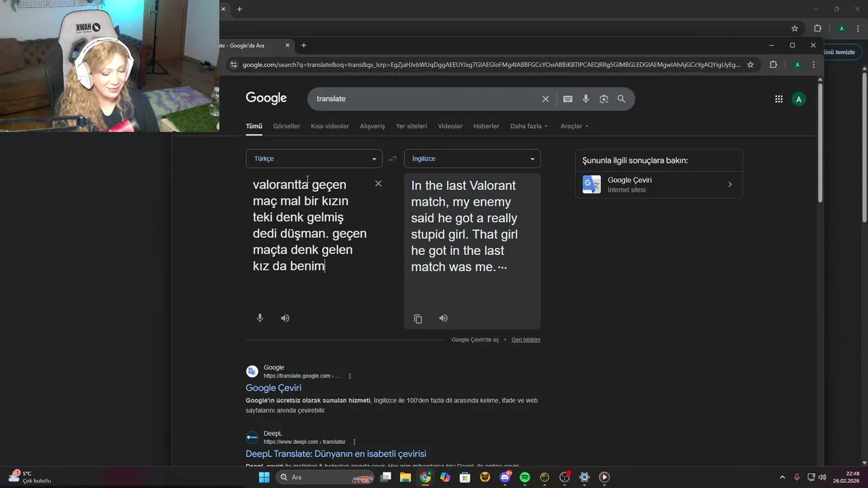868x488 pixels.
Task: Open File Explorer from the taskbar
Action: click(406, 477)
